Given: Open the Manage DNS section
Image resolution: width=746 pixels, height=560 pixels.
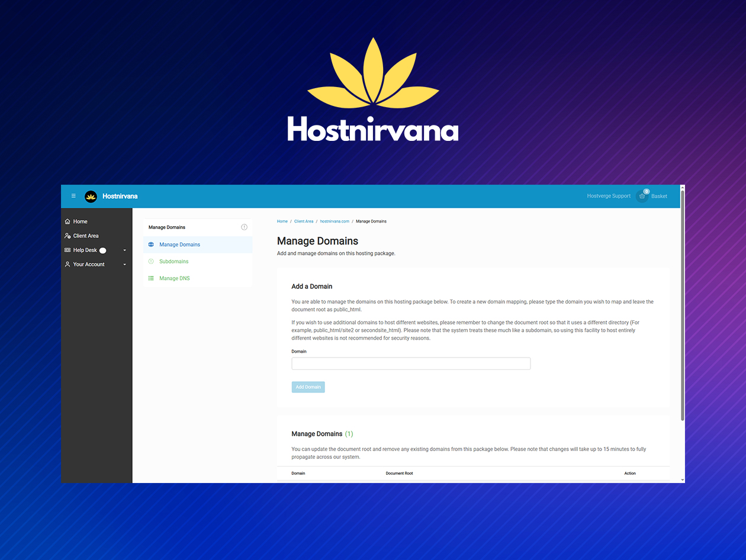Looking at the screenshot, I should pos(174,278).
